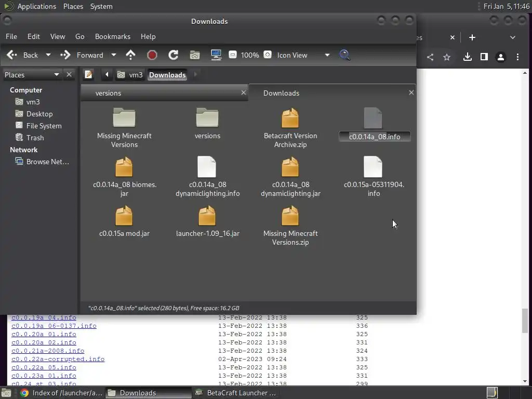Click vm3 path bar button
The image size is (532, 399).
(130, 75)
